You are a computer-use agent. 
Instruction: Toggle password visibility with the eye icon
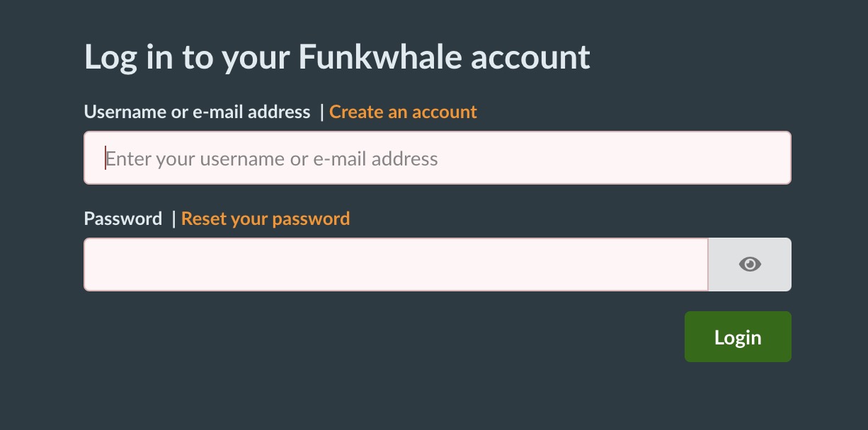pos(749,264)
